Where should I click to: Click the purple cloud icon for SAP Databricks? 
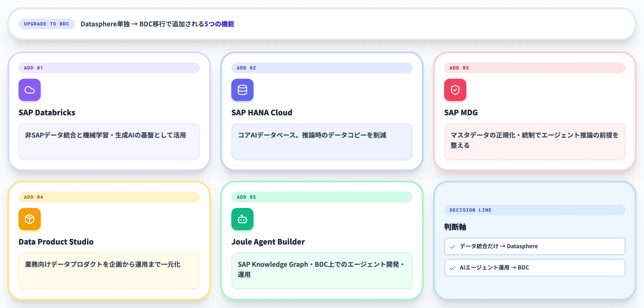click(30, 90)
